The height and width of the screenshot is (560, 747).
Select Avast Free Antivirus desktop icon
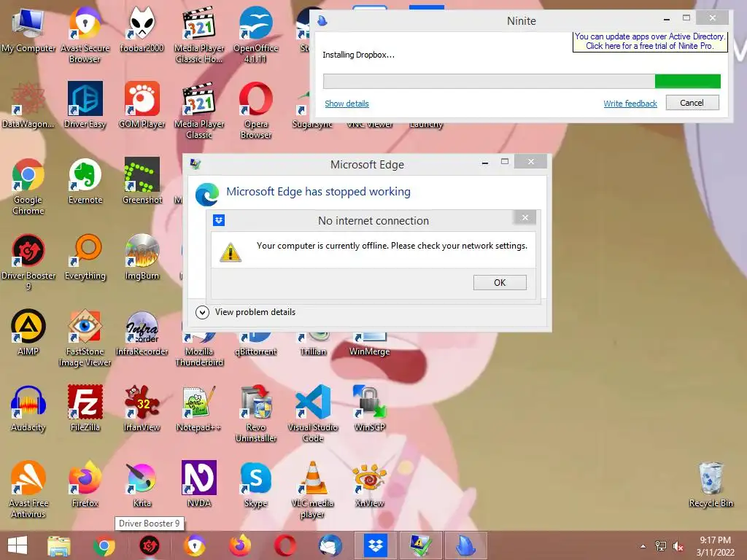[28, 489]
